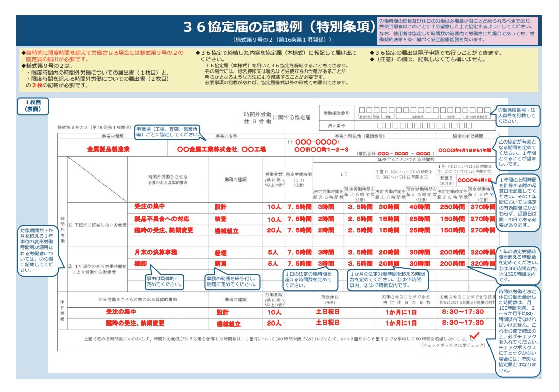The width and height of the screenshot is (559, 392).
Task: Select the reason 棚卸
Action: click(141, 263)
